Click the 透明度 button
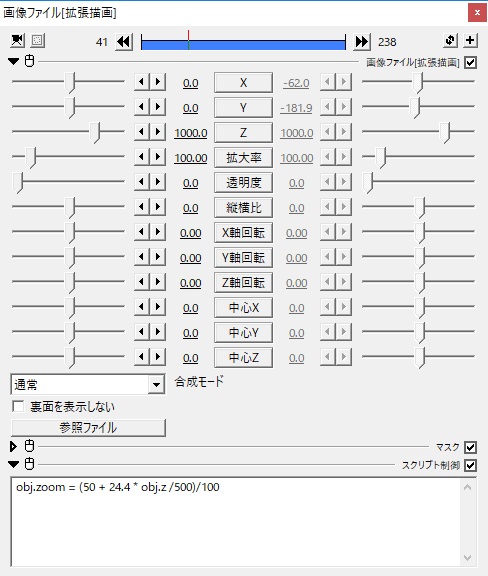Image resolution: width=488 pixels, height=576 pixels. pos(243,183)
